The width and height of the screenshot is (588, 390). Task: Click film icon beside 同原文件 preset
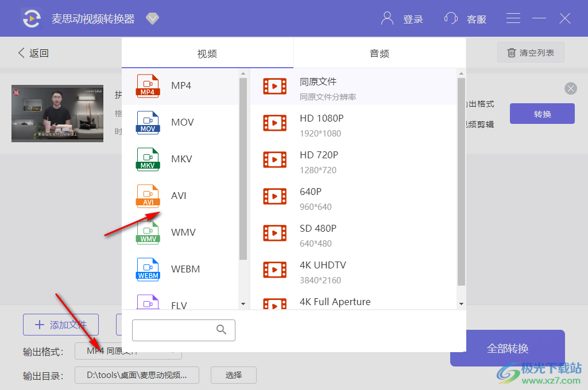[274, 86]
